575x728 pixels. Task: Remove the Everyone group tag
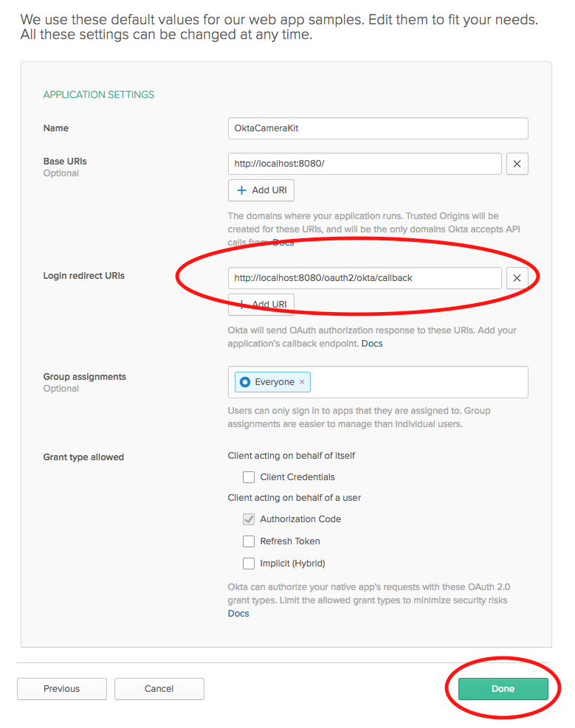click(302, 382)
